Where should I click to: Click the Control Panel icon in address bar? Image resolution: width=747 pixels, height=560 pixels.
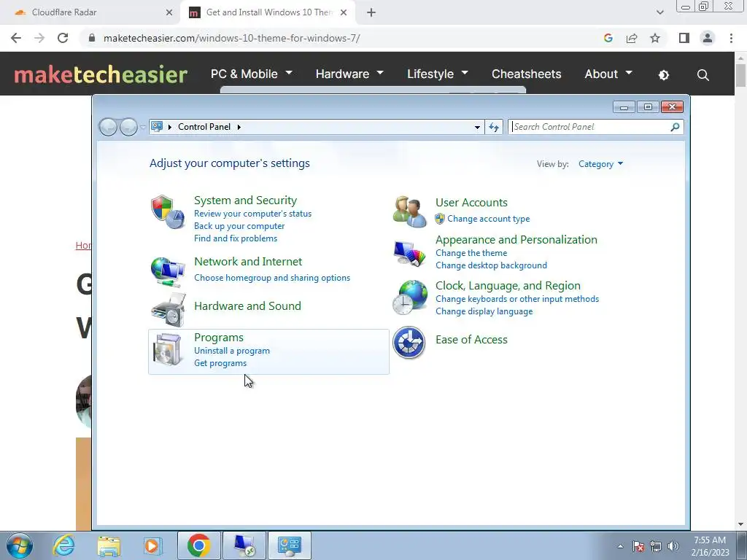(157, 127)
